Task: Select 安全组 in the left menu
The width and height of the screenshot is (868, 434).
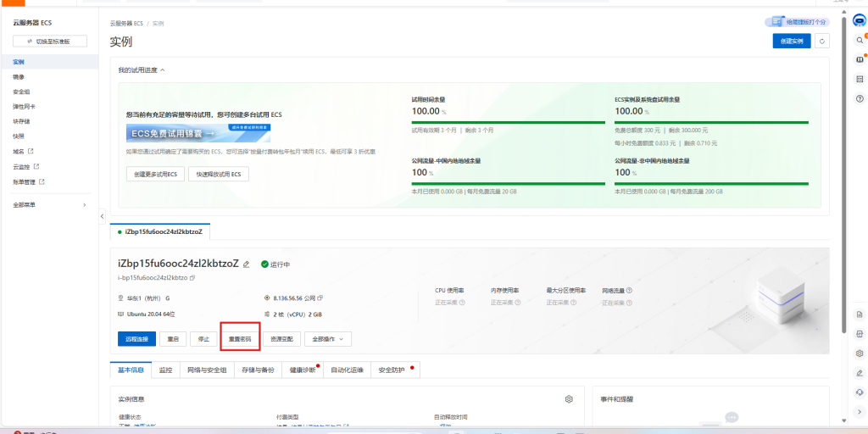Action: pos(22,92)
